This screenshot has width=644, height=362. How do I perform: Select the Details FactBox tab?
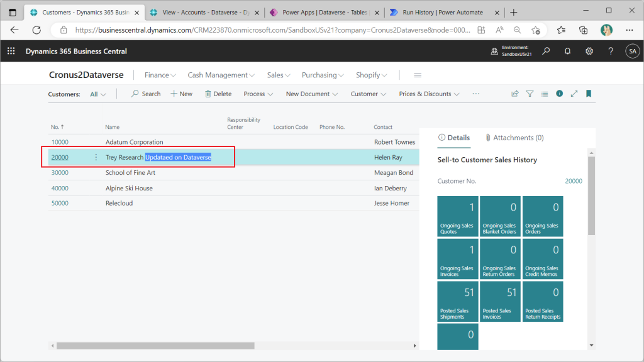454,138
